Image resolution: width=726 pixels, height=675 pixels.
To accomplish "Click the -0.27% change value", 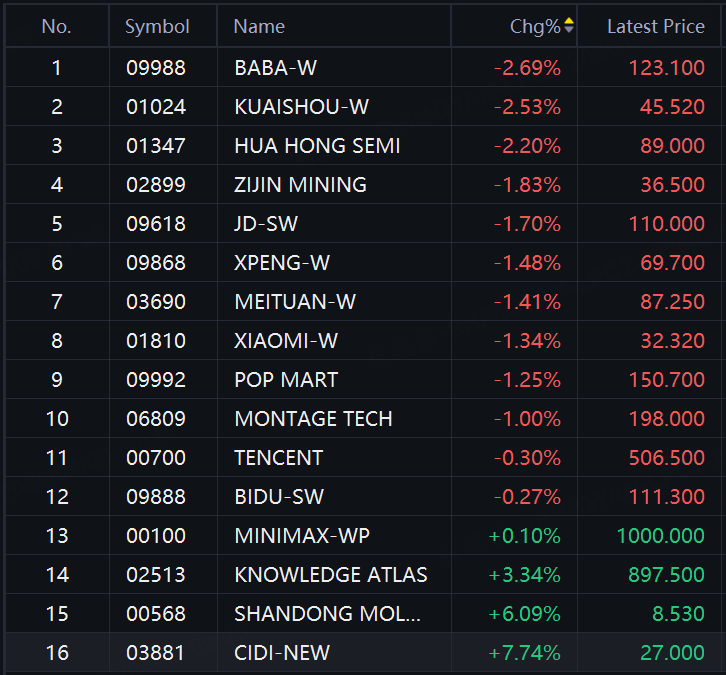I will click(x=527, y=497).
